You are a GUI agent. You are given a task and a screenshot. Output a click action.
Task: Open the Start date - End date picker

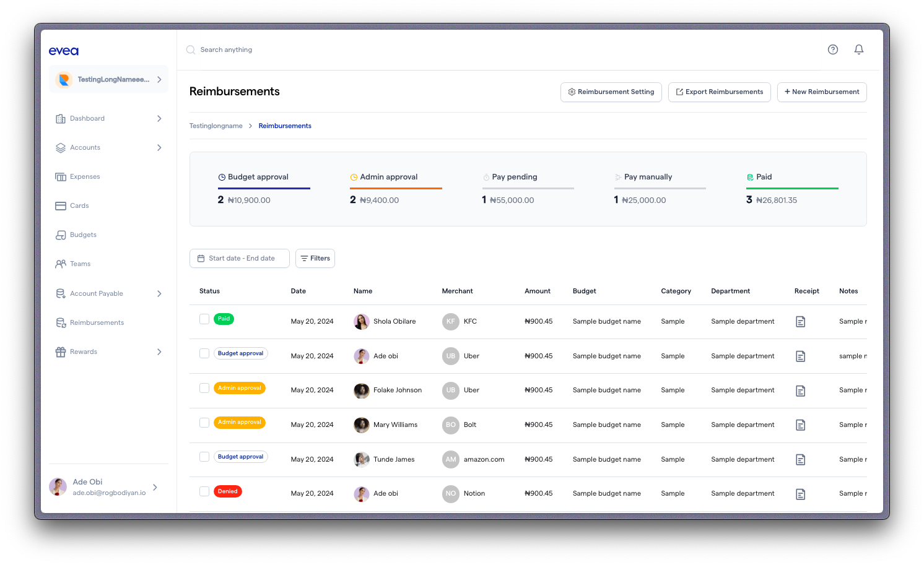239,259
